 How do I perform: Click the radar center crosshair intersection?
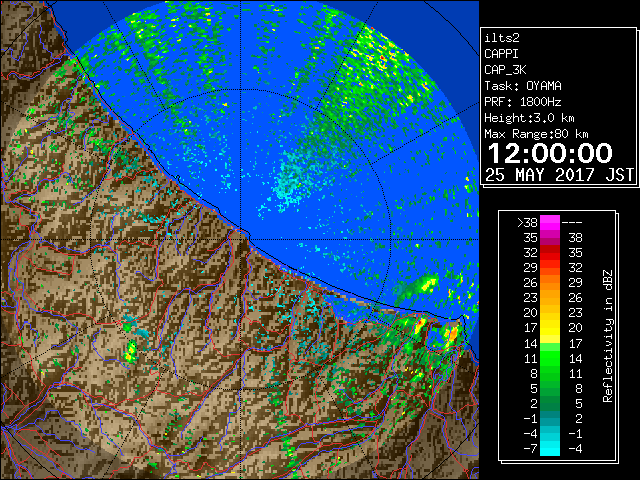(x=241, y=239)
